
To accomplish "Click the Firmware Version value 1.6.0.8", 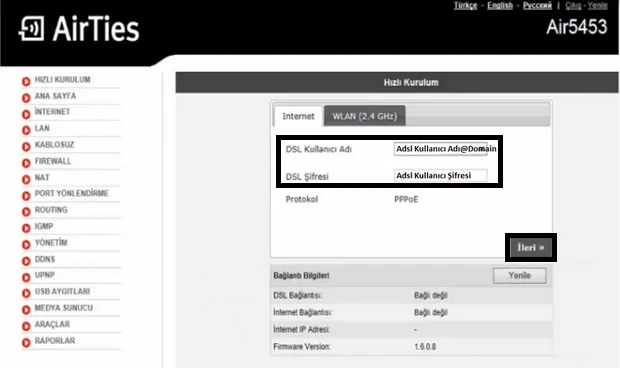I will [x=425, y=347].
